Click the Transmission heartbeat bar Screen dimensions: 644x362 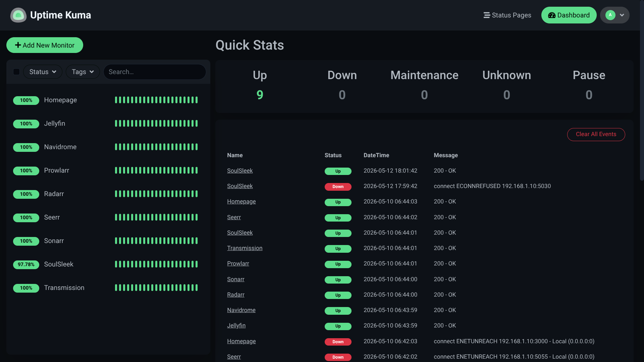point(156,288)
